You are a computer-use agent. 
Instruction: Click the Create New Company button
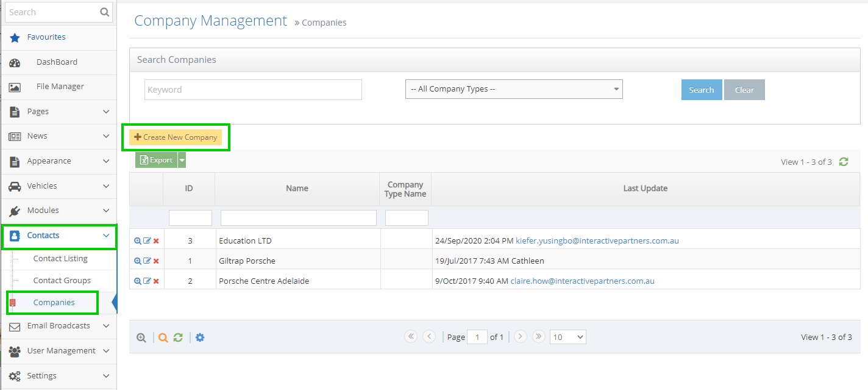click(176, 137)
